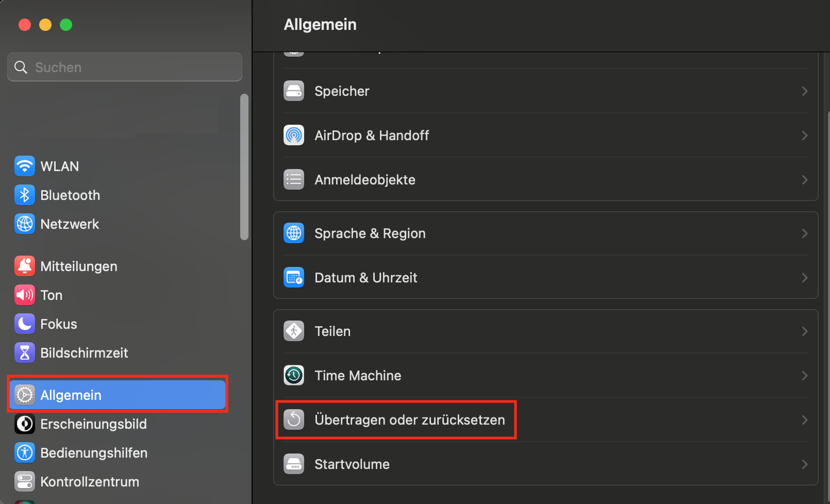
Task: Click the Startvolume disk icon
Action: (x=294, y=464)
